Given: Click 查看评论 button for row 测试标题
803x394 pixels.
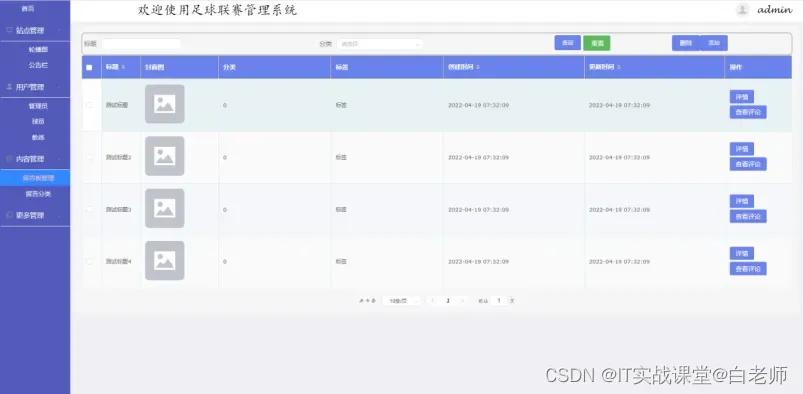Looking at the screenshot, I should coord(748,112).
